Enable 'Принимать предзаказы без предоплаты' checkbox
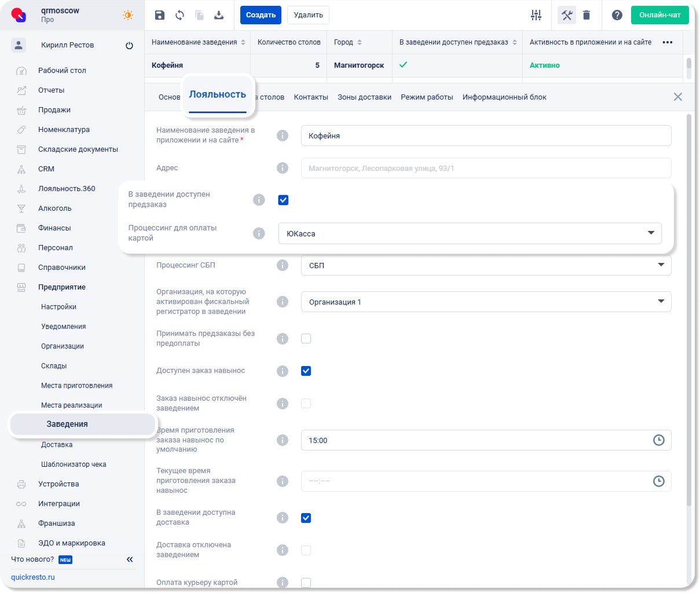 [x=306, y=339]
